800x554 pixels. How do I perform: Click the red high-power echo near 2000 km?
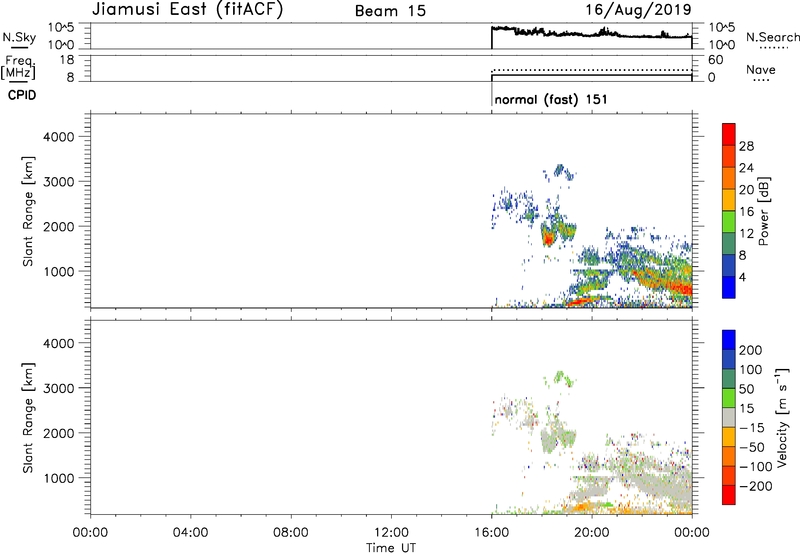click(549, 239)
